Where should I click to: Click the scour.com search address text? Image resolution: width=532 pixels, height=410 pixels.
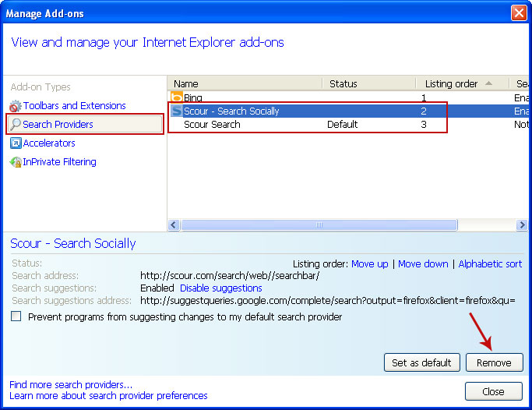coord(230,276)
